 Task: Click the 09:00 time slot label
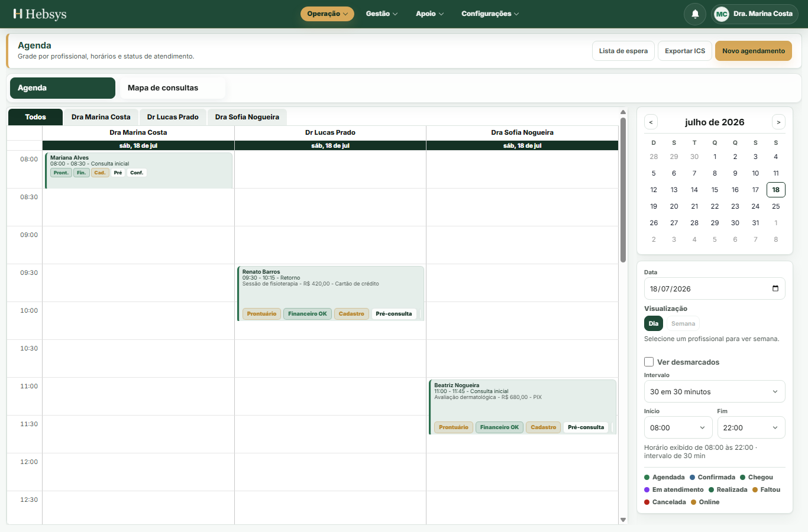[29, 235]
